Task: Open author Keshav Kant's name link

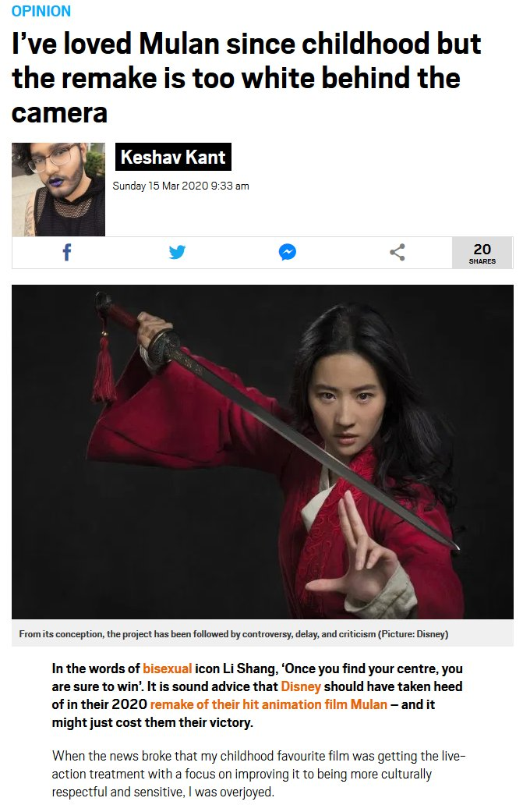Action: [x=173, y=157]
